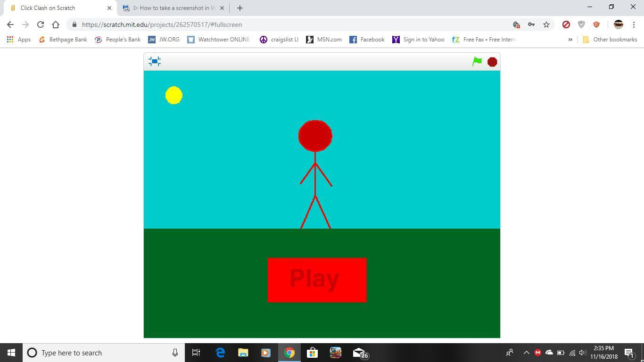Open the saved passwords key icon

point(531,25)
